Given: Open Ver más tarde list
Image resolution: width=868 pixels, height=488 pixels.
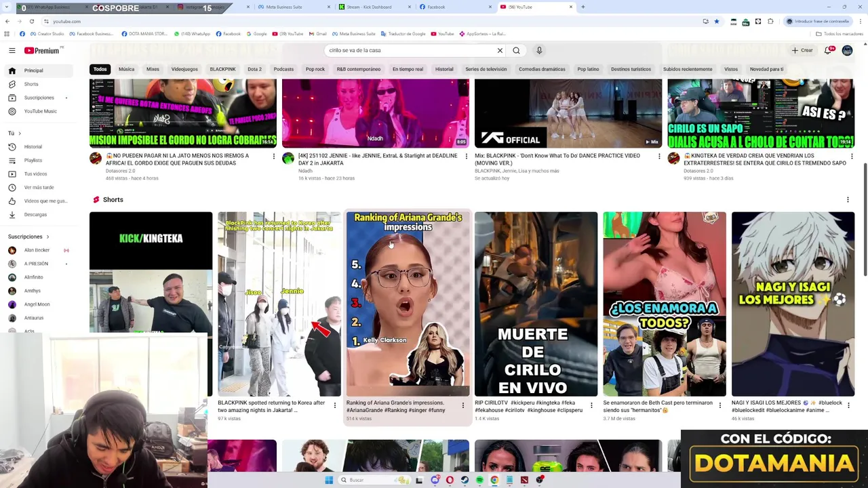Looking at the screenshot, I should point(39,187).
